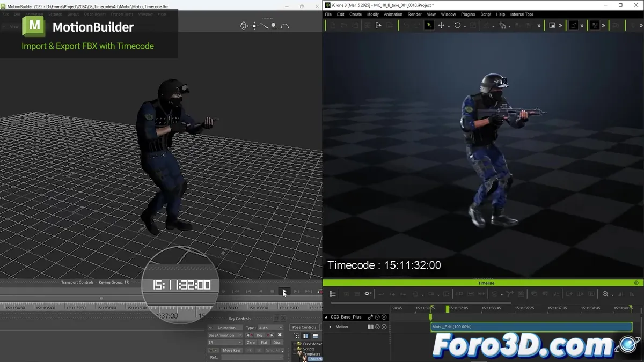Click the X icon on Motion track
This screenshot has width=644, height=362.
click(x=384, y=327)
